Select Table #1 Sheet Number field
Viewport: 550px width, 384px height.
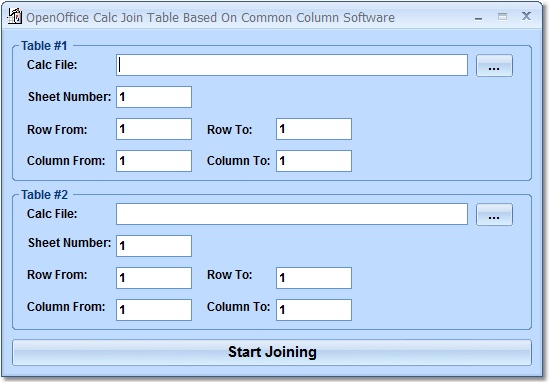pos(154,97)
